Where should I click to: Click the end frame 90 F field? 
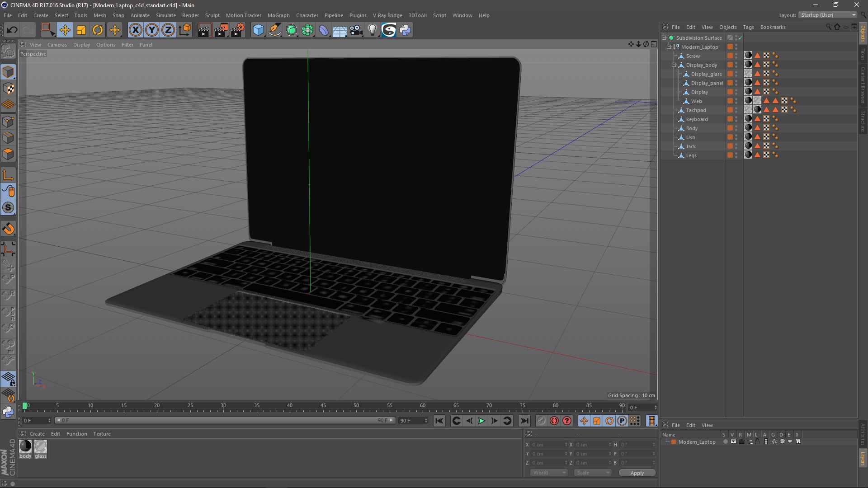413,421
